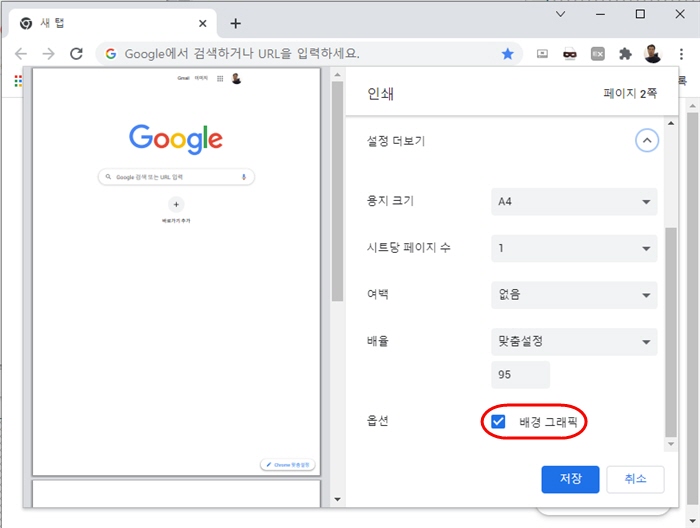Viewport: 700px width, 528px height.
Task: Click the gray EX extension icon
Action: coord(597,54)
